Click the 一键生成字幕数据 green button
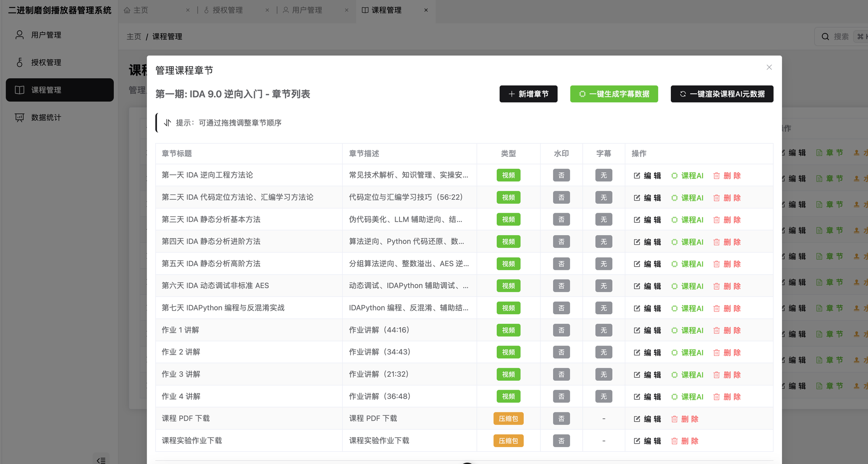Screen dimensions: 868x464 tap(614, 94)
